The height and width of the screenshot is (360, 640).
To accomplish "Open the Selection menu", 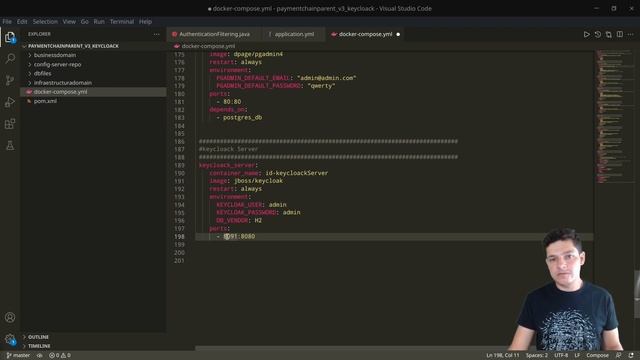I will (45, 22).
